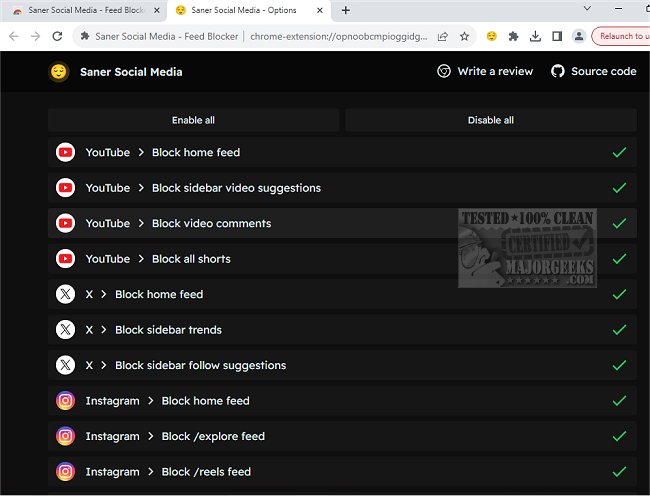Toggle the Chrome side panel

(557, 36)
